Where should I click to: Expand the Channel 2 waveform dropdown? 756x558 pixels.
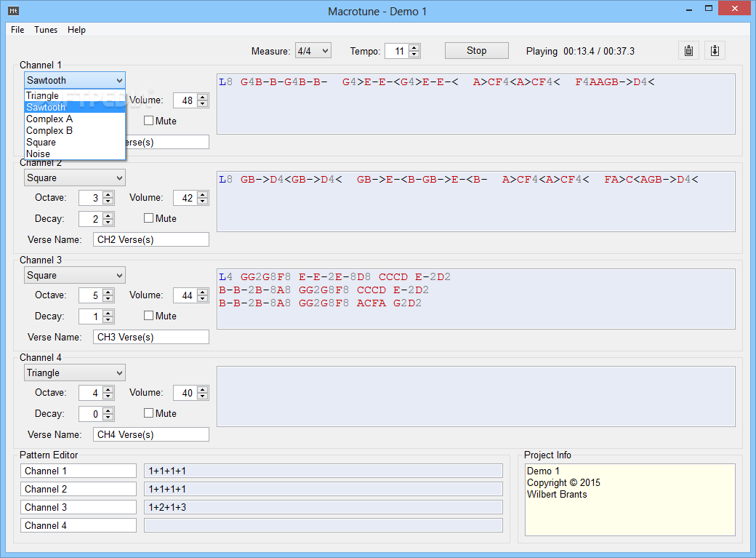click(74, 178)
